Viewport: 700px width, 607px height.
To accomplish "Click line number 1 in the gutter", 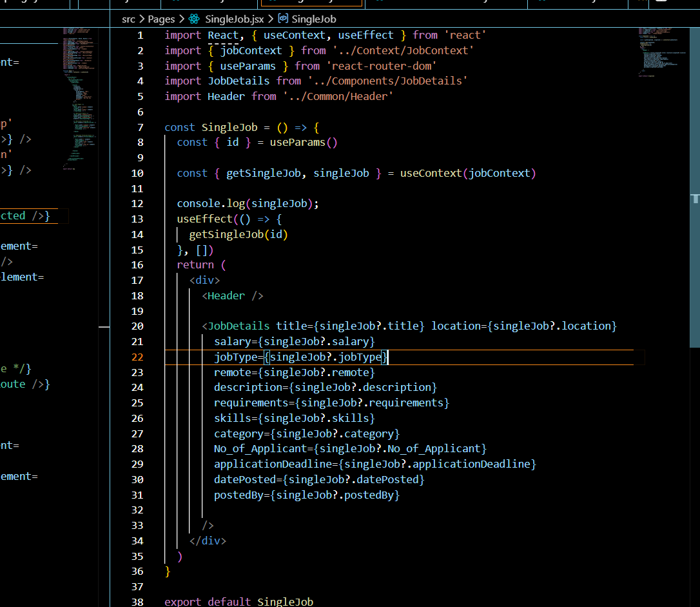I will 140,35.
